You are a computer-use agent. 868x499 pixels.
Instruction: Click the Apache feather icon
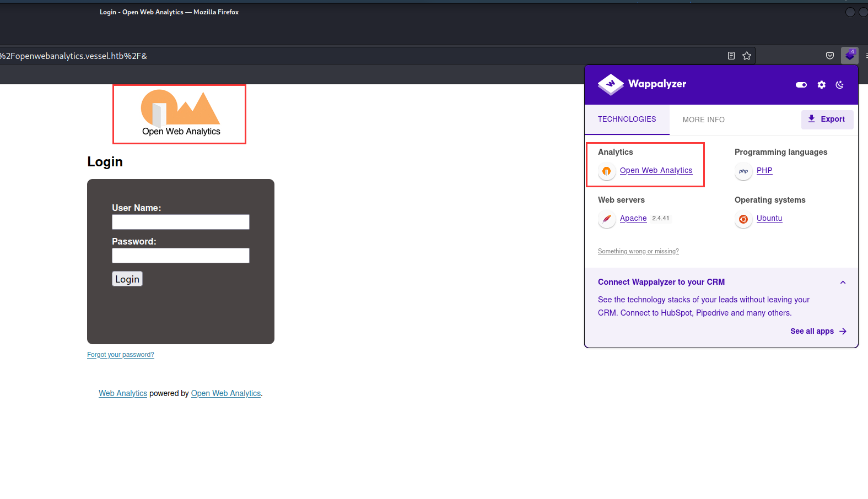[607, 219]
